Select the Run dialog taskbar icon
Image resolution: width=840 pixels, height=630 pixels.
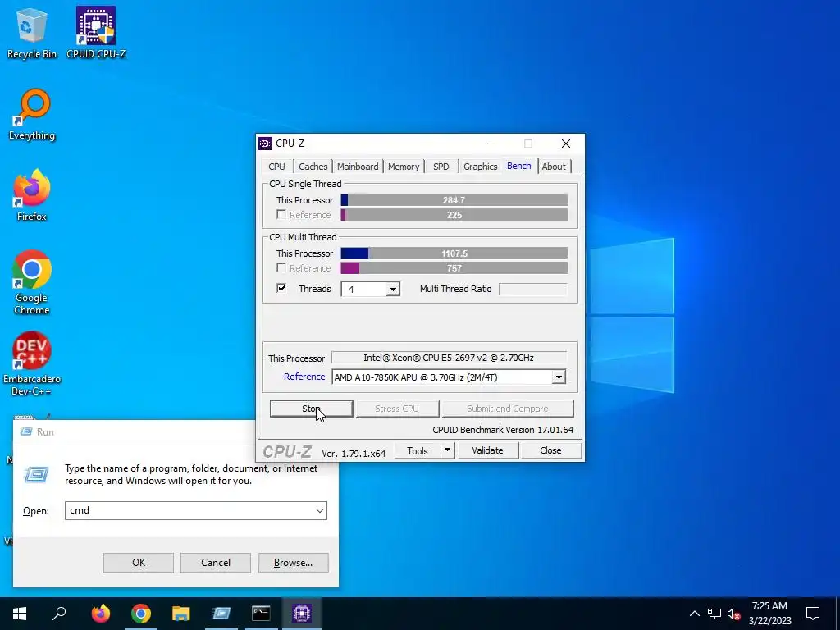click(221, 614)
